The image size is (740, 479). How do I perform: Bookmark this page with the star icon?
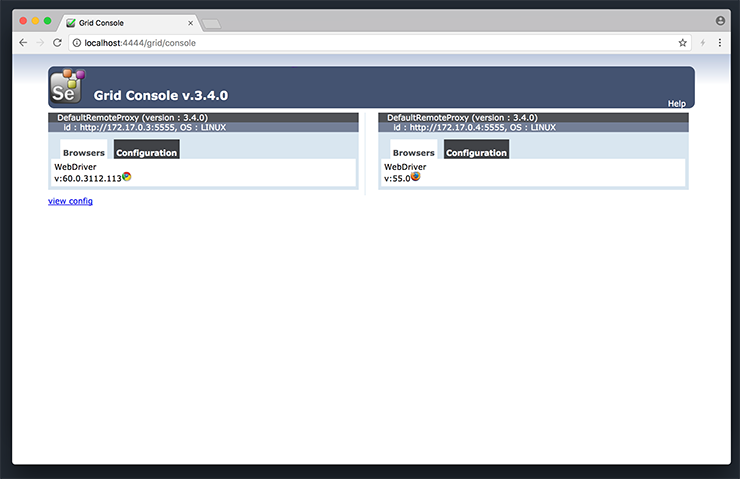click(x=682, y=43)
